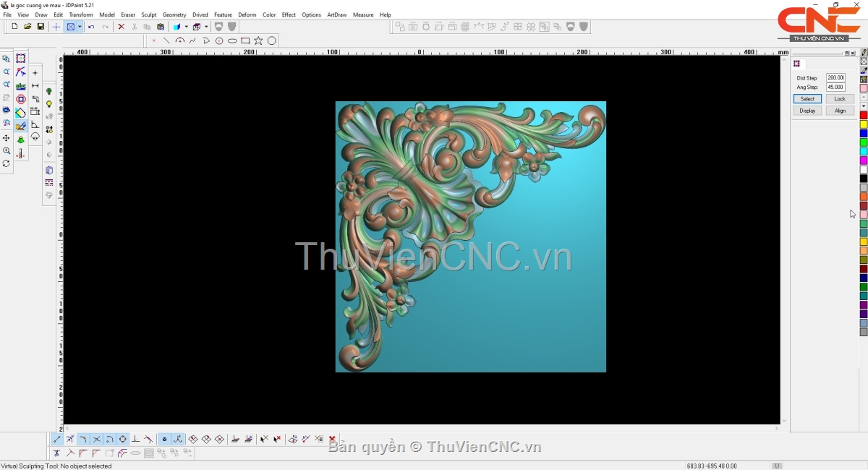
Task: Select the spline curve drawing tool
Action: pos(193,40)
